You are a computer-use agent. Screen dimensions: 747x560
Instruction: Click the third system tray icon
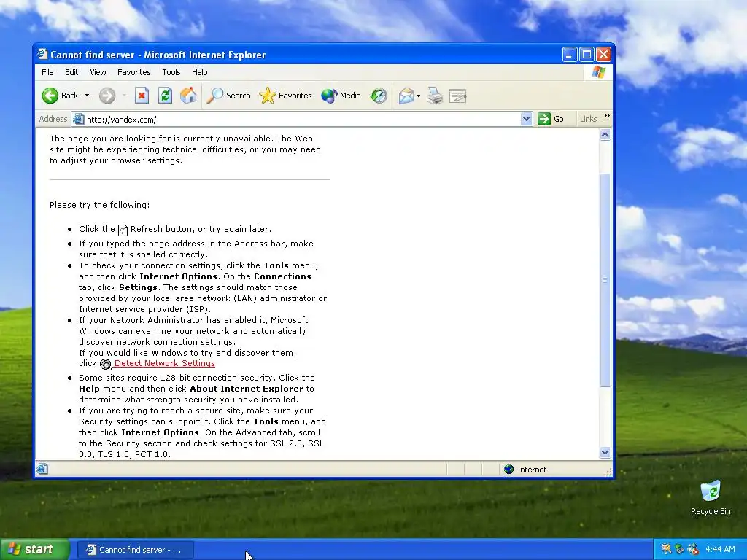(693, 550)
